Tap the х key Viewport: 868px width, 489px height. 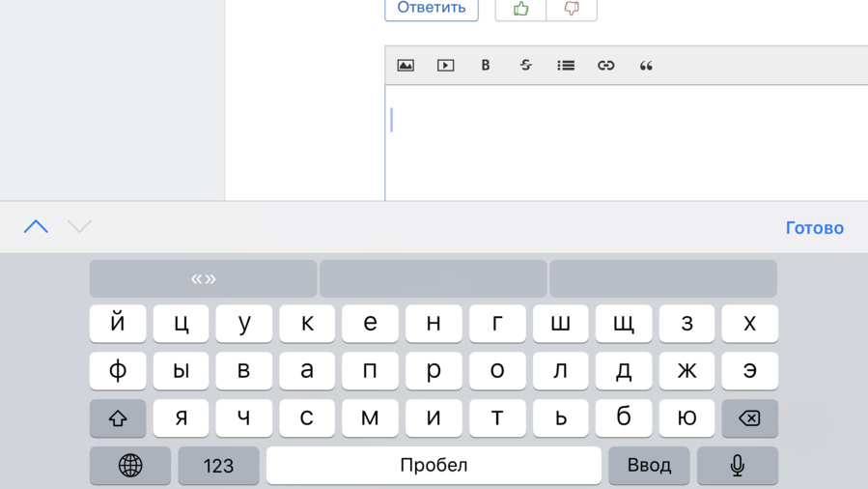click(749, 324)
